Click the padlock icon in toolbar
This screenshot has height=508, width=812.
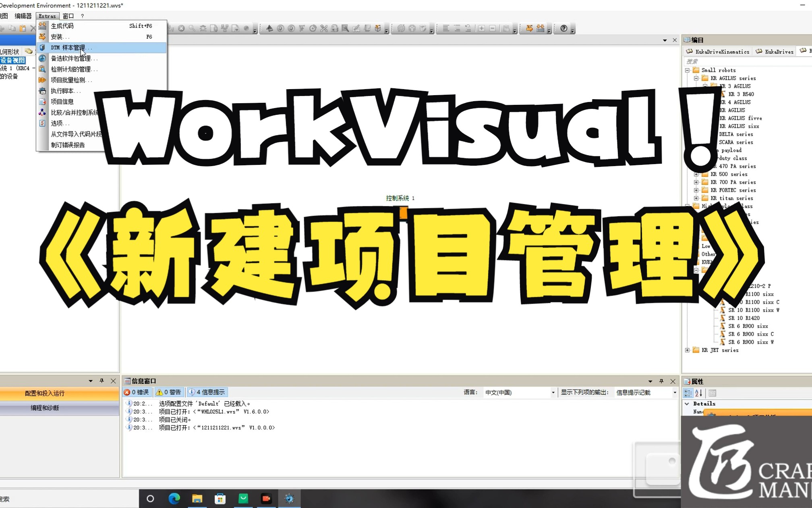[x=335, y=28]
